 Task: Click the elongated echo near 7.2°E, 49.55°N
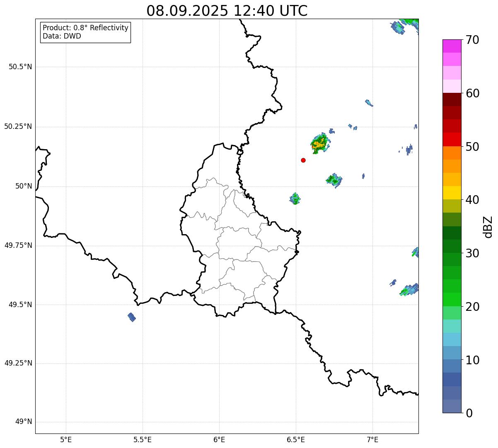[409, 289]
